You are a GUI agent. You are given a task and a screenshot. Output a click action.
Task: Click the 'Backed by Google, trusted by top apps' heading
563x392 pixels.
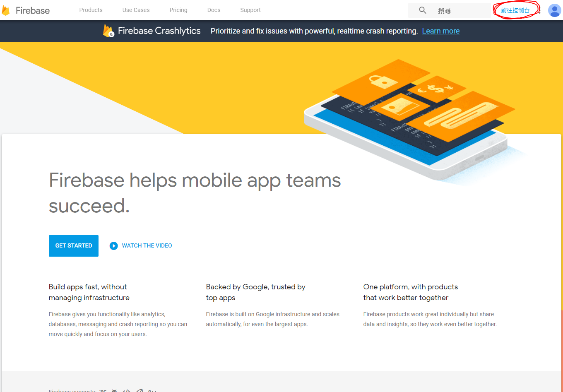(255, 292)
